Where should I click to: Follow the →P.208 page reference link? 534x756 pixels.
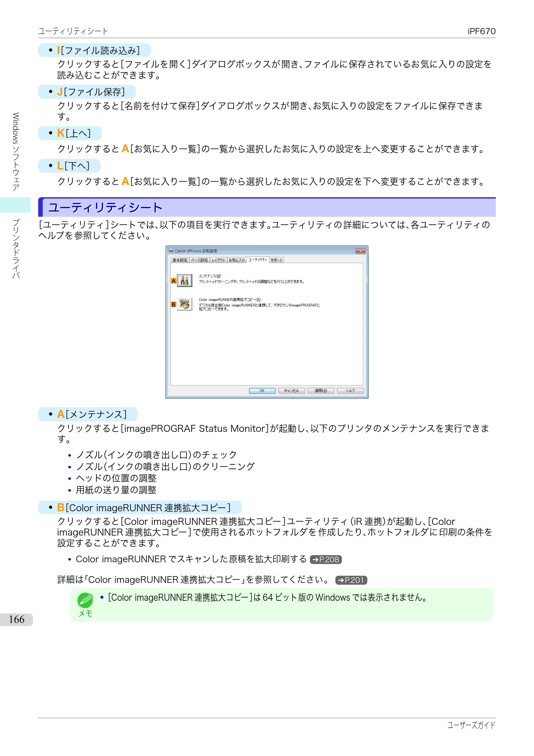pos(326,559)
